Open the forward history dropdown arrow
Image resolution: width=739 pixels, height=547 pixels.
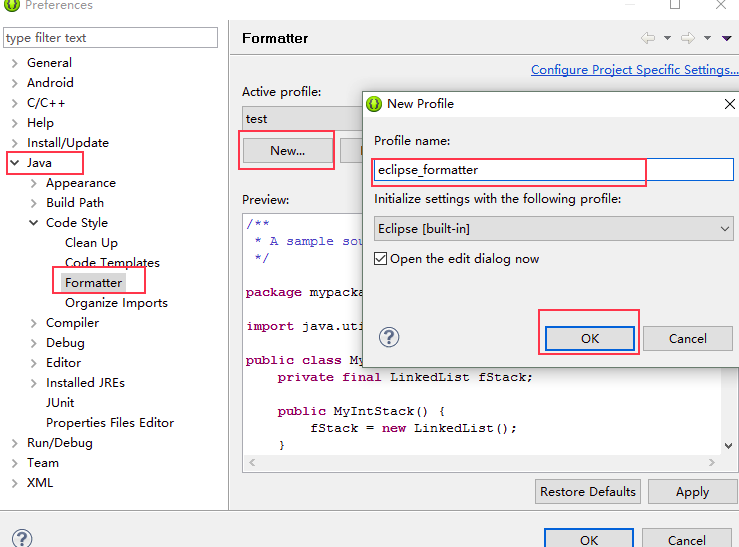click(707, 38)
